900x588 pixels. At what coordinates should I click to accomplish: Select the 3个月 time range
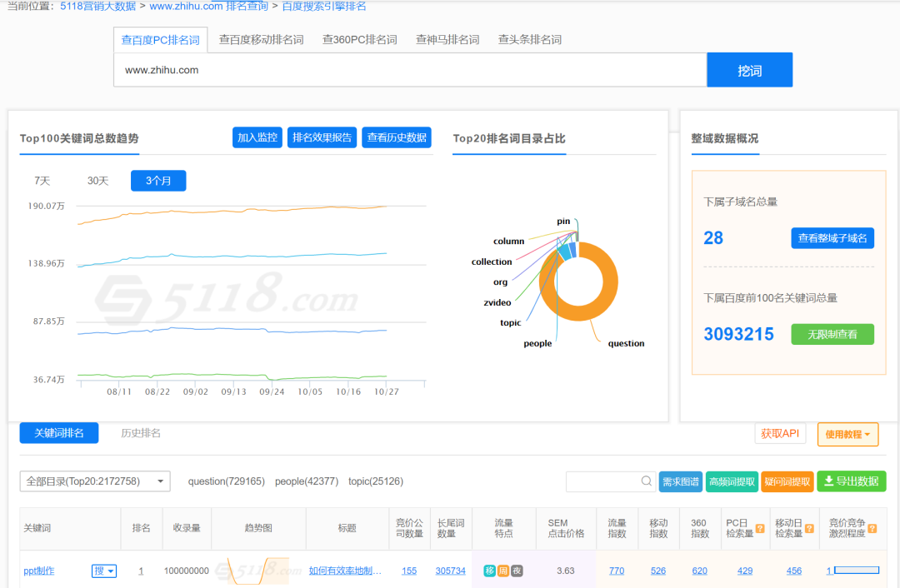point(158,181)
